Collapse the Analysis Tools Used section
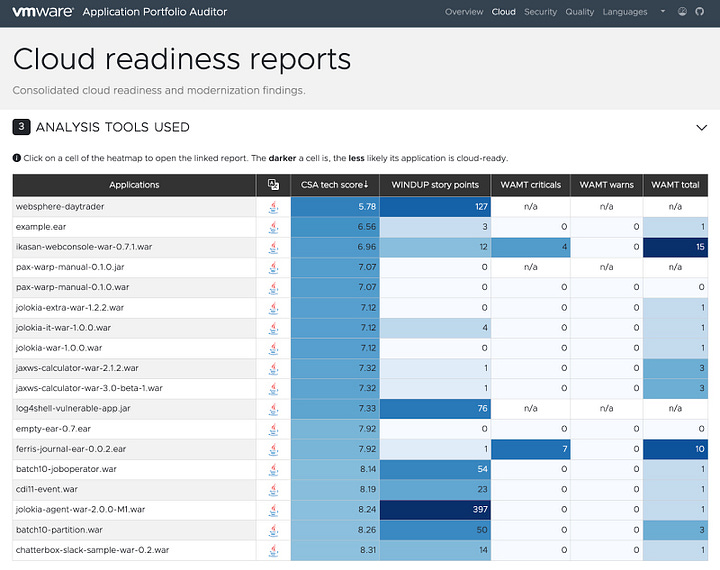 pos(701,127)
